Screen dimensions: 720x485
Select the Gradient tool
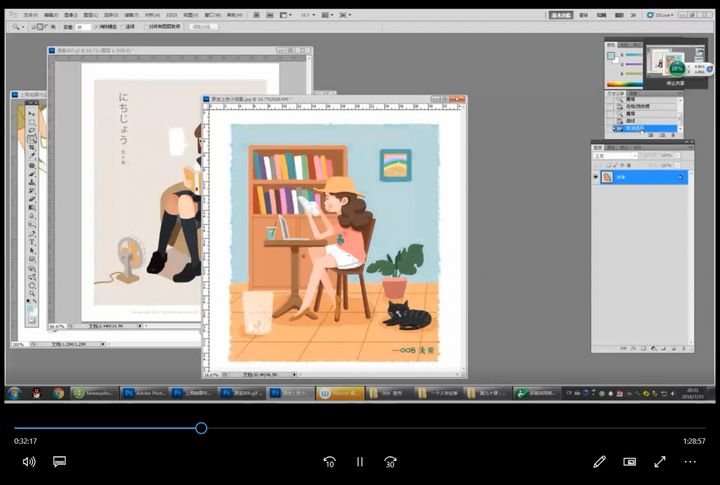pyautogui.click(x=31, y=207)
